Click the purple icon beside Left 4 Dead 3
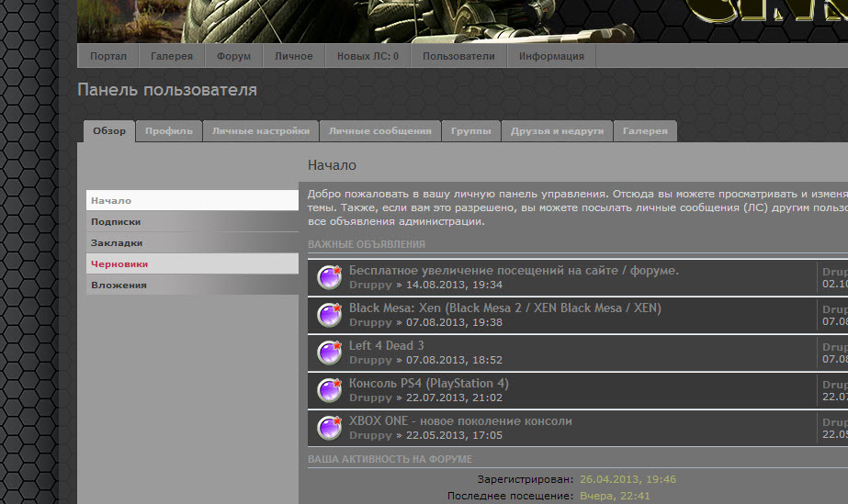This screenshot has height=504, width=848. (330, 353)
